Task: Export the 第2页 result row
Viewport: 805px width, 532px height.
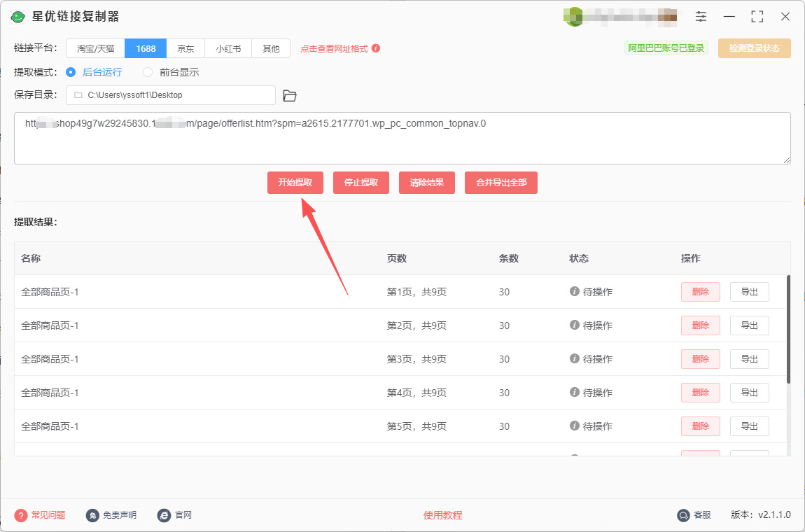Action: pyautogui.click(x=750, y=325)
